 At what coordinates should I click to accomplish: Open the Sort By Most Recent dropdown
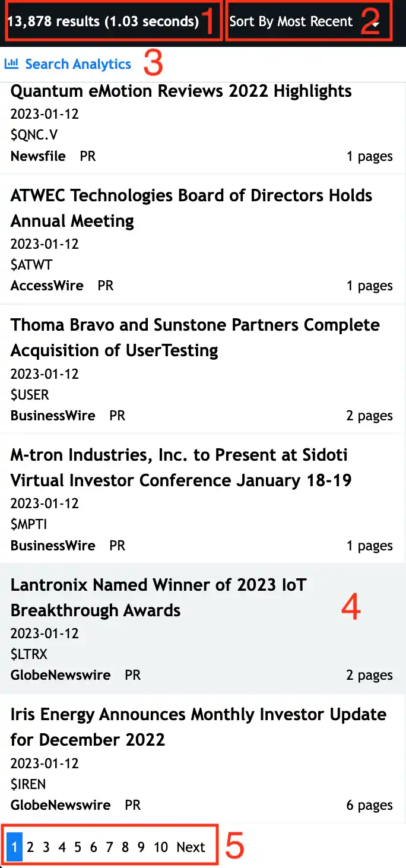pyautogui.click(x=303, y=22)
